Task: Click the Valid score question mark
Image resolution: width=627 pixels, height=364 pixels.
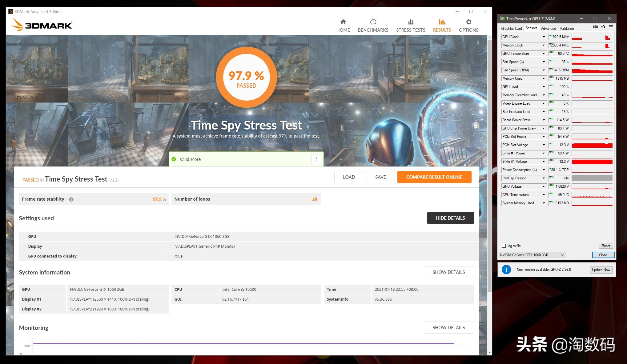Action: [316, 159]
